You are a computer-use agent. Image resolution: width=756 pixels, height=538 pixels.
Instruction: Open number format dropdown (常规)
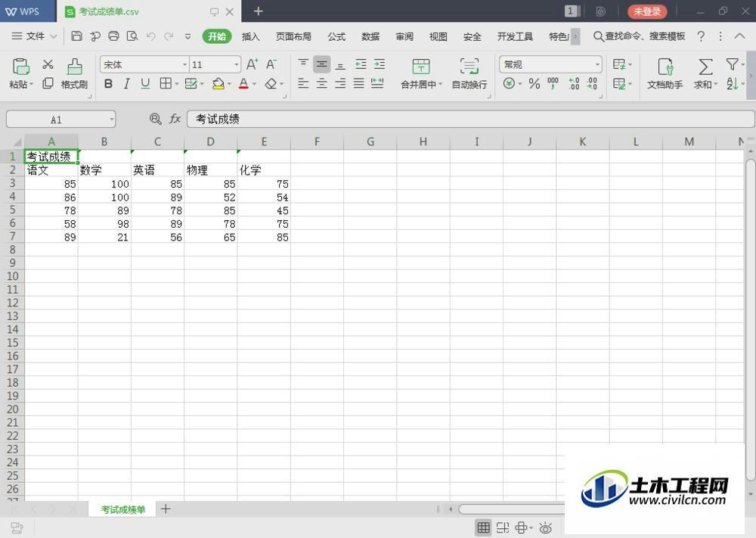point(597,64)
